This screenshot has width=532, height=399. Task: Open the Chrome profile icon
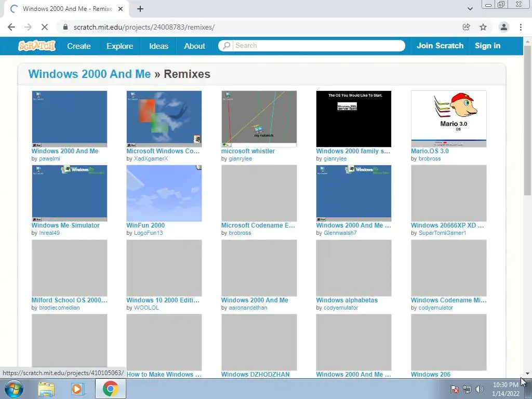coord(504,27)
